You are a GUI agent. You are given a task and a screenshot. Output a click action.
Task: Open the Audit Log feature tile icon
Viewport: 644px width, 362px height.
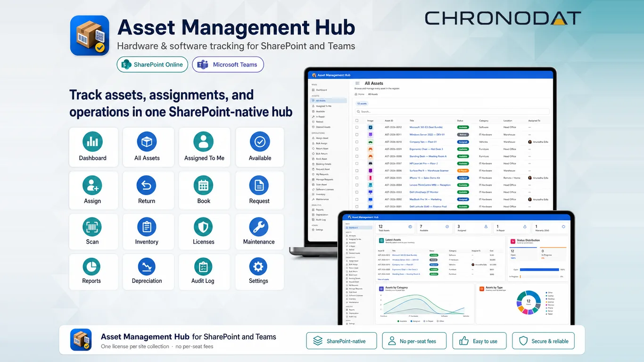(x=203, y=267)
